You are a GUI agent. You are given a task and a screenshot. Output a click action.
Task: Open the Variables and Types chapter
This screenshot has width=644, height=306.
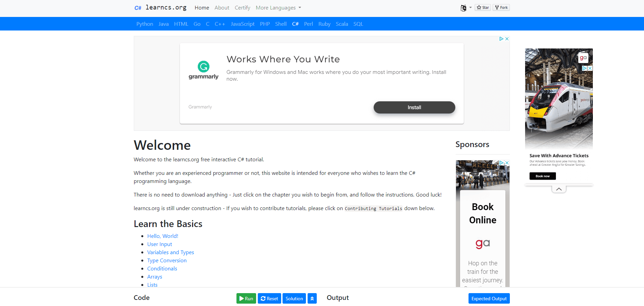pyautogui.click(x=170, y=252)
